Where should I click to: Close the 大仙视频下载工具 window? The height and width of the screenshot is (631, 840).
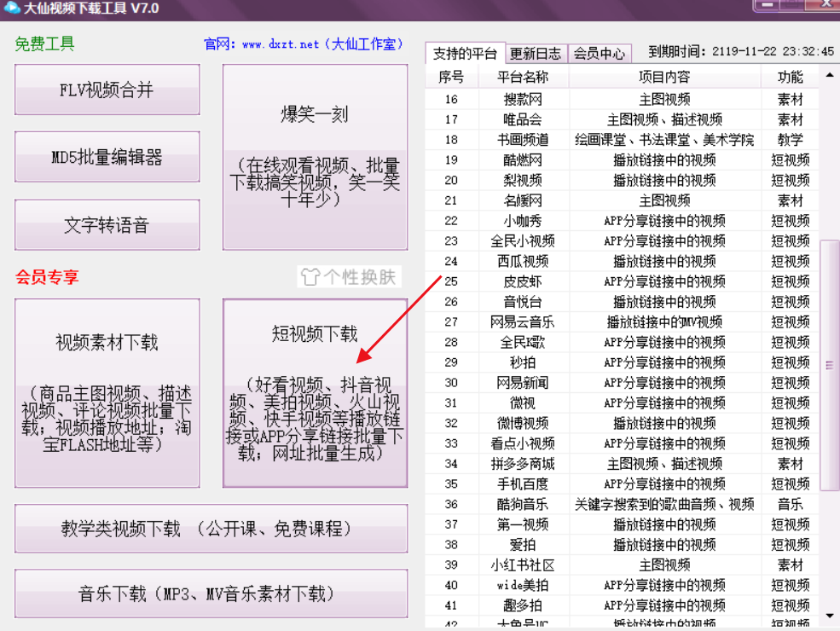click(826, 4)
